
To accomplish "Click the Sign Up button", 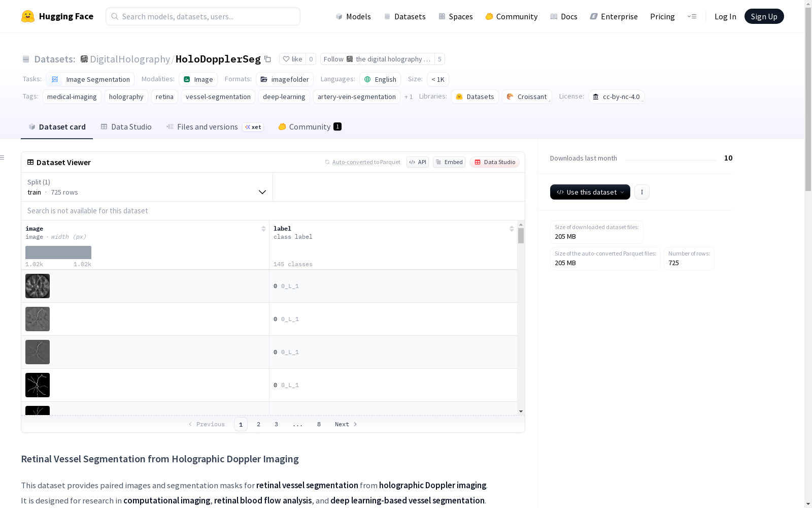I will (x=764, y=16).
